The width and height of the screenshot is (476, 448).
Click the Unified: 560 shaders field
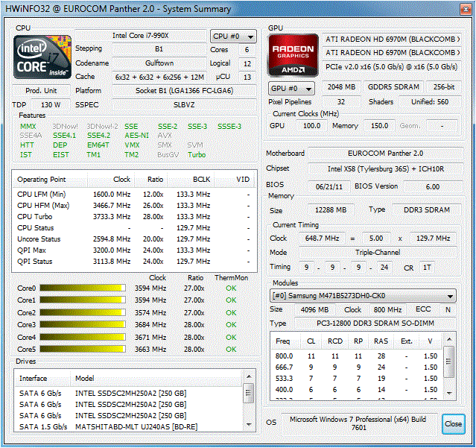coord(430,102)
